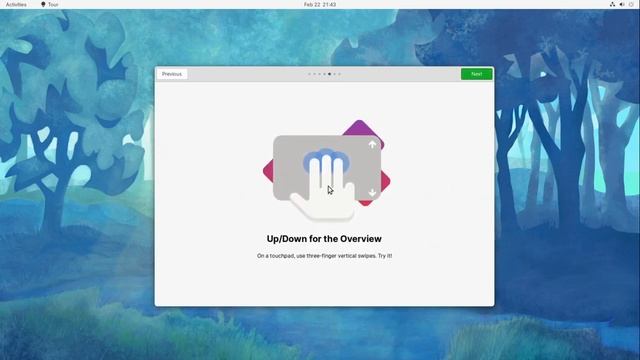The image size is (640, 360).
Task: Return to the Previous tour page
Action: pos(172,74)
